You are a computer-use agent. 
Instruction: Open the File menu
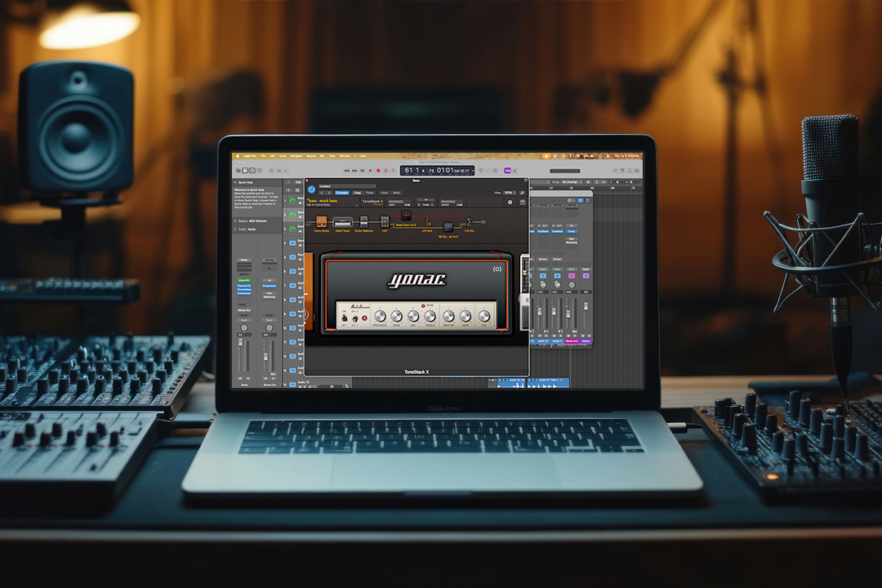coord(263,156)
